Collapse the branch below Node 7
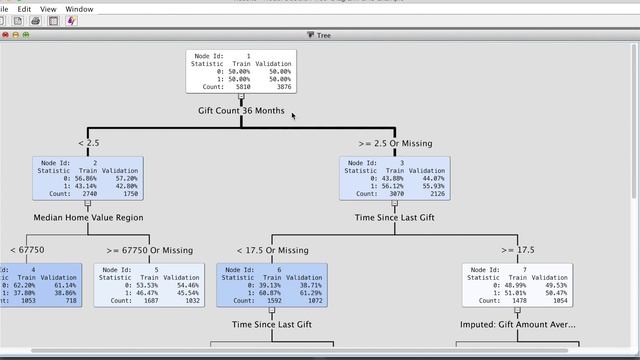The image size is (640, 360). [518, 310]
